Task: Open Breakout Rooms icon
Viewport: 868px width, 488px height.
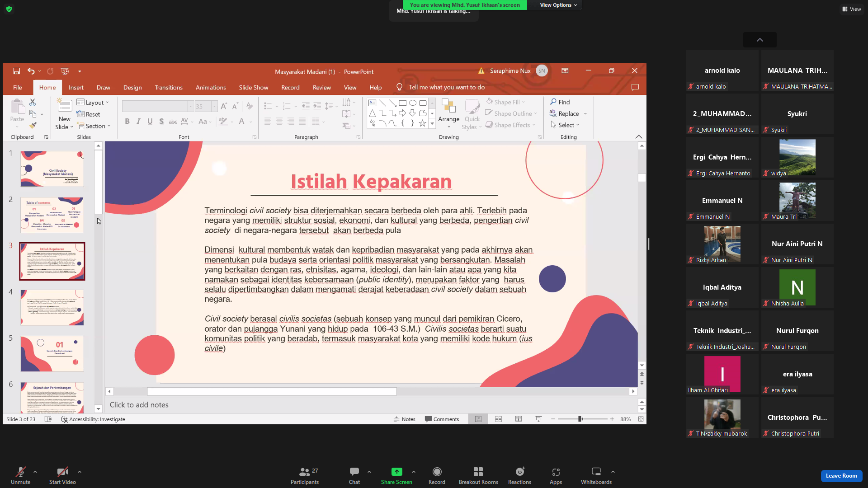Action: click(x=478, y=472)
